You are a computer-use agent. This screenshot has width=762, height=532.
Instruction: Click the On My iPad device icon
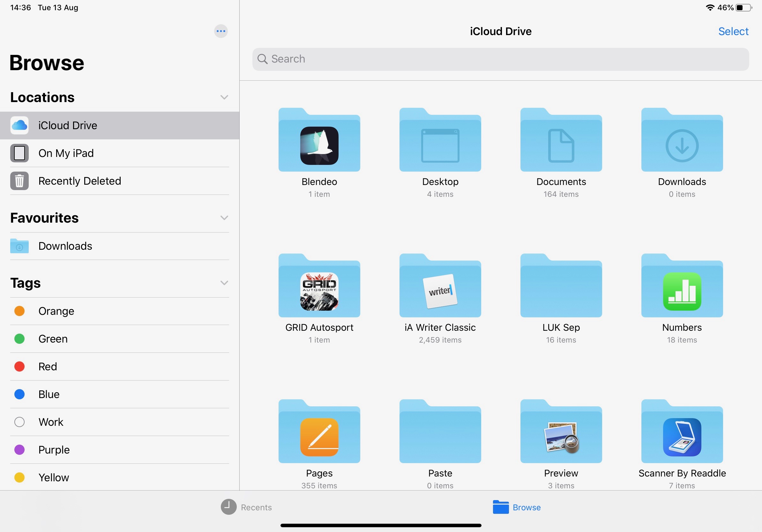[x=19, y=153]
